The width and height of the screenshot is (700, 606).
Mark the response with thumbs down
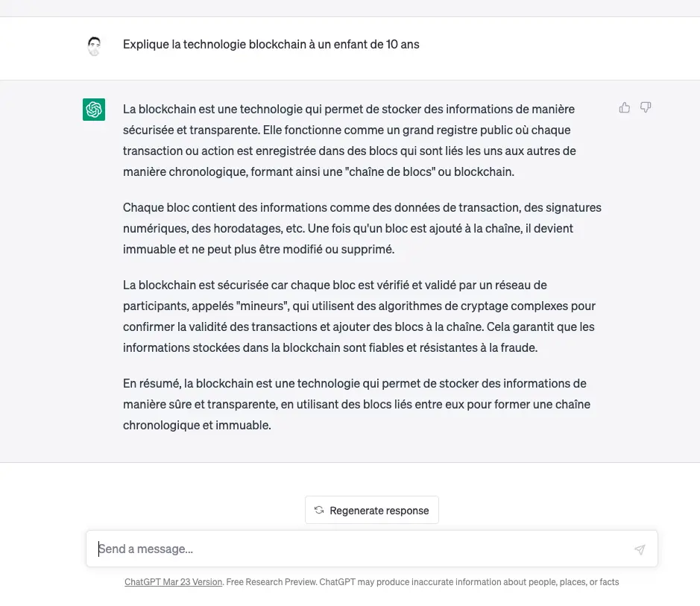(646, 107)
